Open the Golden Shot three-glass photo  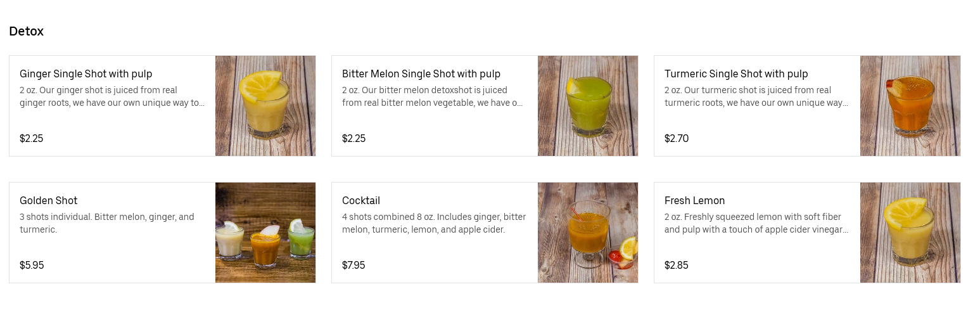click(265, 233)
